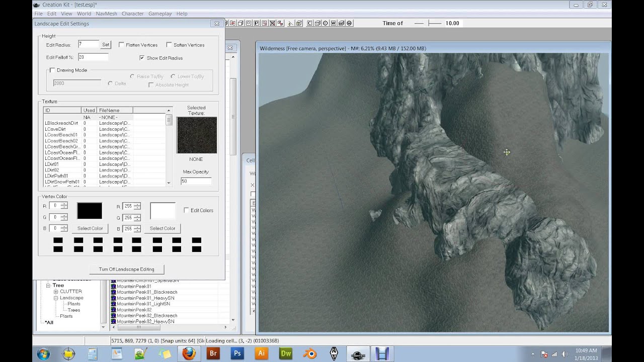Open the Windows Start menu

coord(43,353)
